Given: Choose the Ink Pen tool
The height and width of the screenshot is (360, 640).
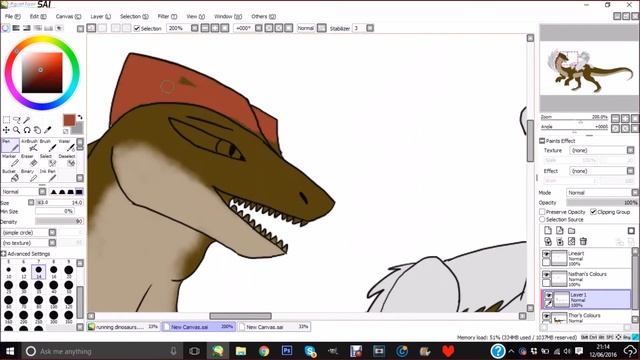Looking at the screenshot, I should [x=47, y=176].
